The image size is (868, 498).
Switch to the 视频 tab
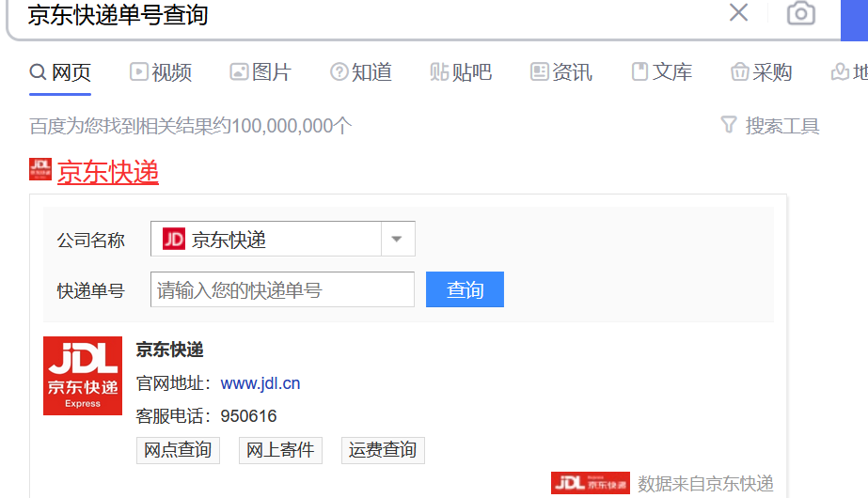(161, 72)
